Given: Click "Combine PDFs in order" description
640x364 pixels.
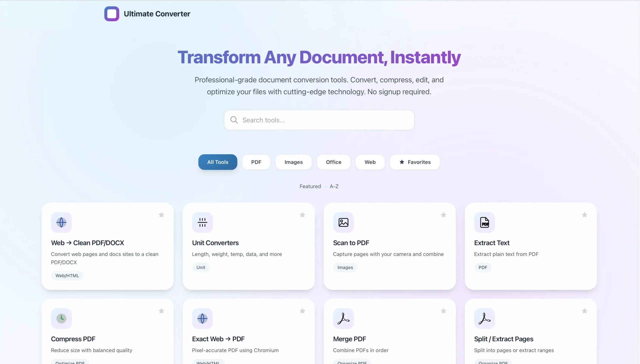Looking at the screenshot, I should 361,350.
